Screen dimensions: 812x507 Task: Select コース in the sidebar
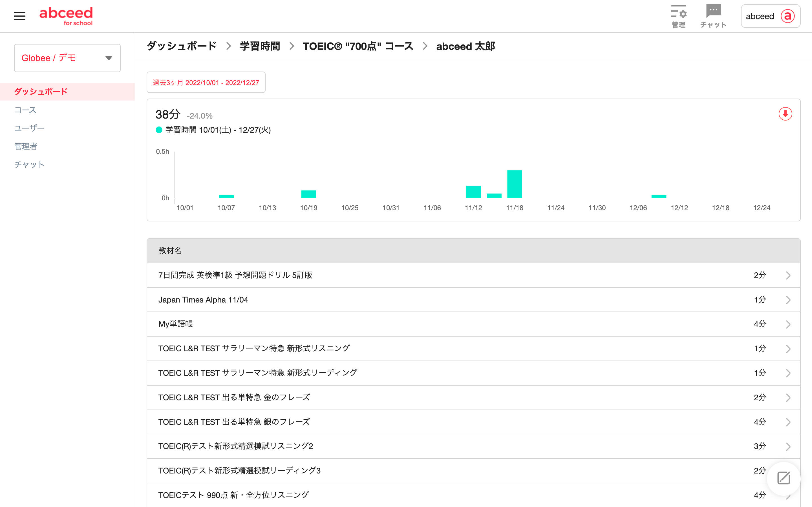25,110
